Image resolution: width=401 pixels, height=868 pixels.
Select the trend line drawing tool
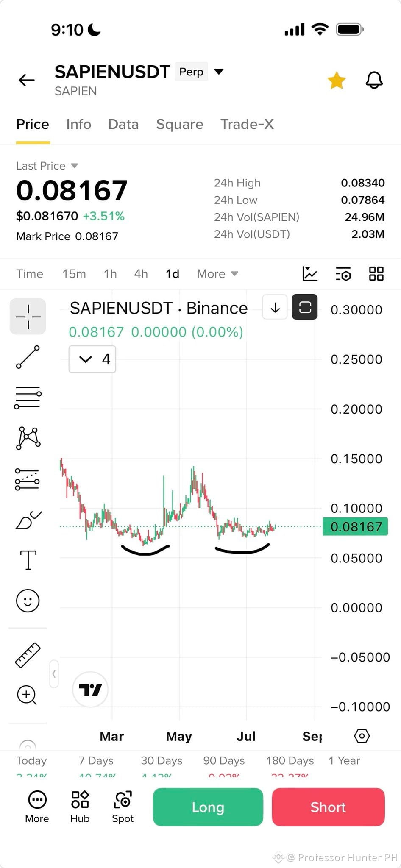coord(28,357)
